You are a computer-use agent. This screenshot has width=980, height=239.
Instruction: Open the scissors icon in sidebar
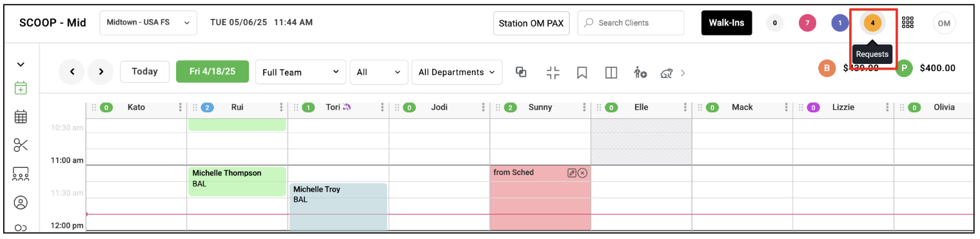[x=20, y=145]
